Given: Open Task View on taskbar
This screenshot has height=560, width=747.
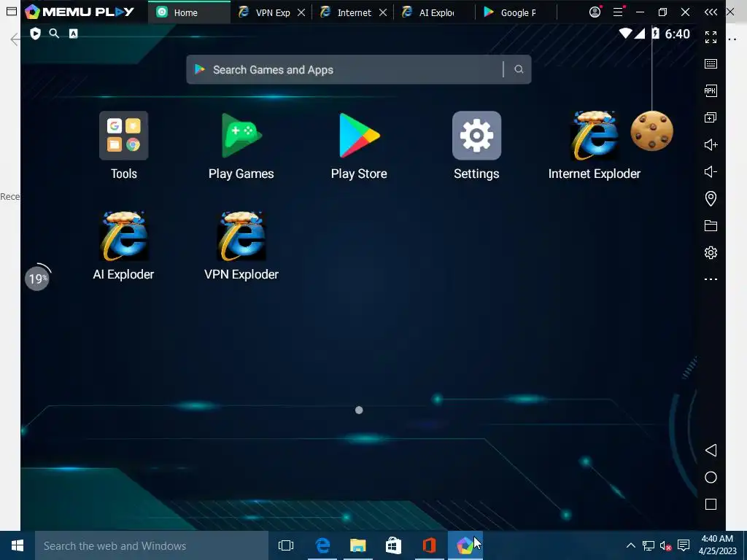Looking at the screenshot, I should [286, 545].
